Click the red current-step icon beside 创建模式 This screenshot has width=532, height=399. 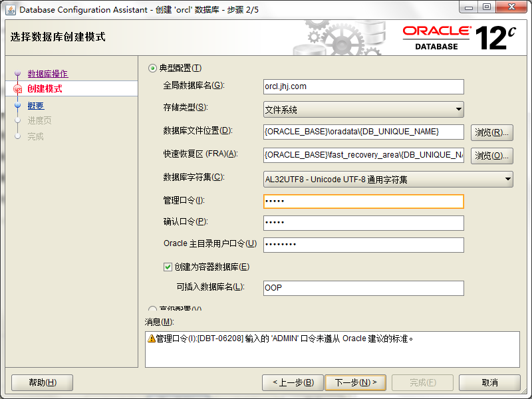[x=18, y=89]
